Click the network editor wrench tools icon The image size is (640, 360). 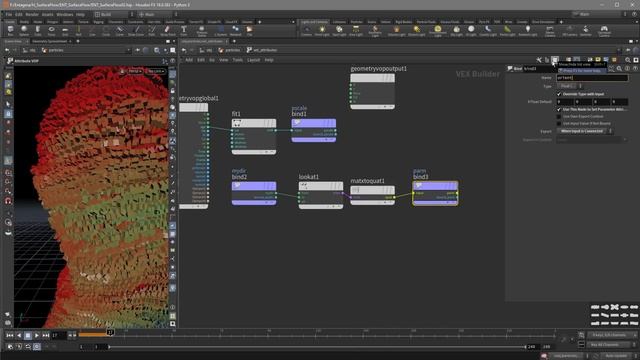coord(539,60)
